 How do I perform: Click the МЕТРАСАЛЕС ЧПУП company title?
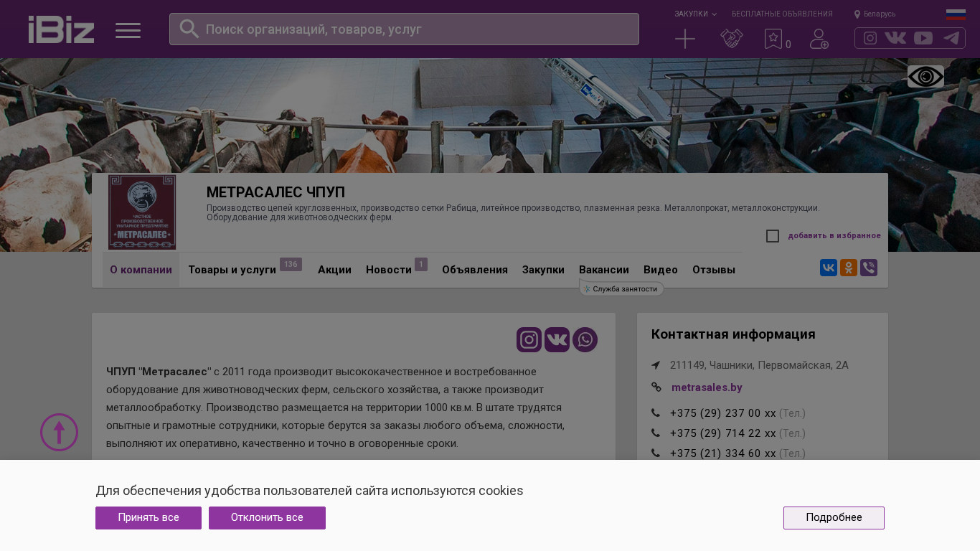[275, 192]
